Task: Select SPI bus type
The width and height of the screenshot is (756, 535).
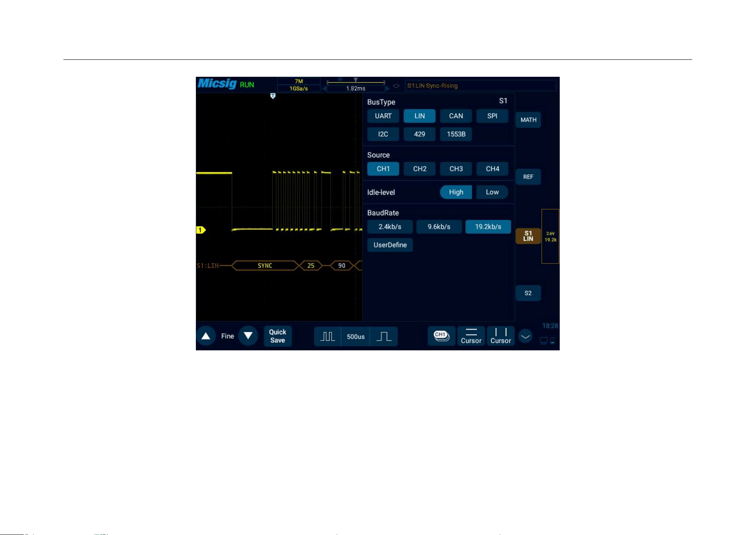Action: click(492, 116)
